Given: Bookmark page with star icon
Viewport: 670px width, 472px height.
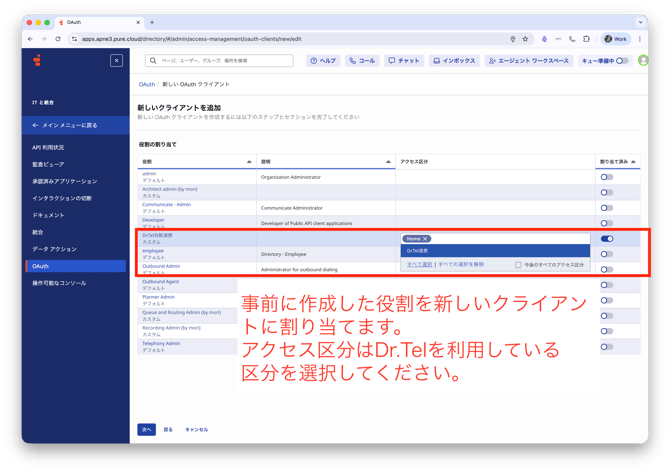Looking at the screenshot, I should click(525, 39).
